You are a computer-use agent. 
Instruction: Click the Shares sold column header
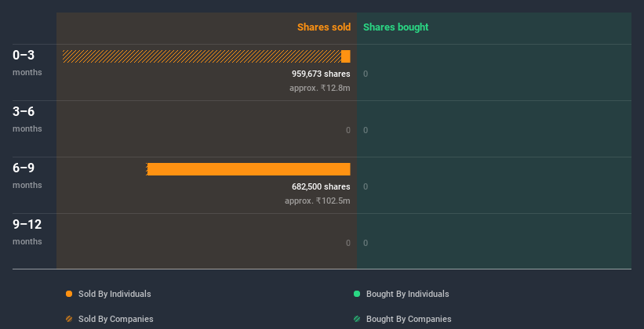[x=324, y=27]
